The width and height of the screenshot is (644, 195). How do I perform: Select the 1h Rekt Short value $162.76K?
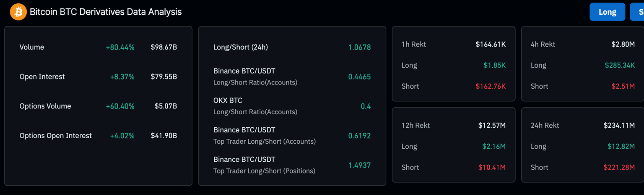[491, 86]
